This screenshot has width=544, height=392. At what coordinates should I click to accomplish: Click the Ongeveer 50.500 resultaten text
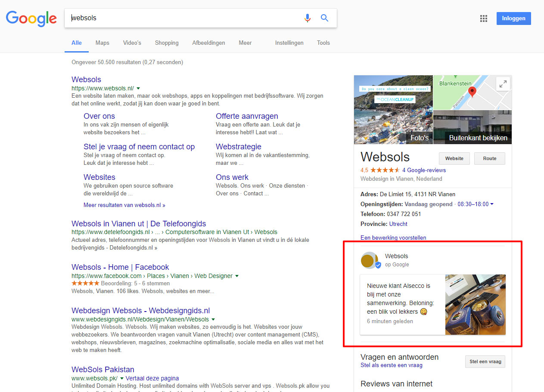point(127,62)
